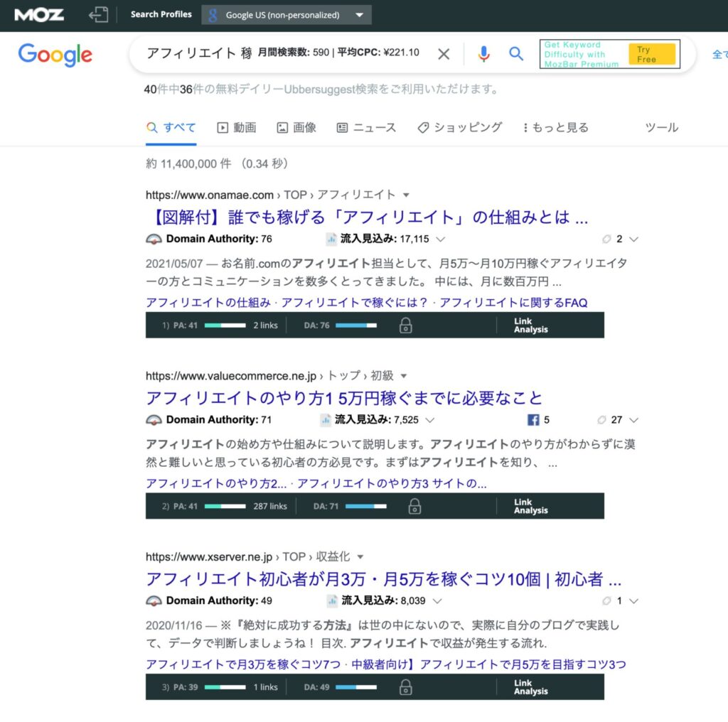Click 287 links in result 2 bar

pos(270,506)
